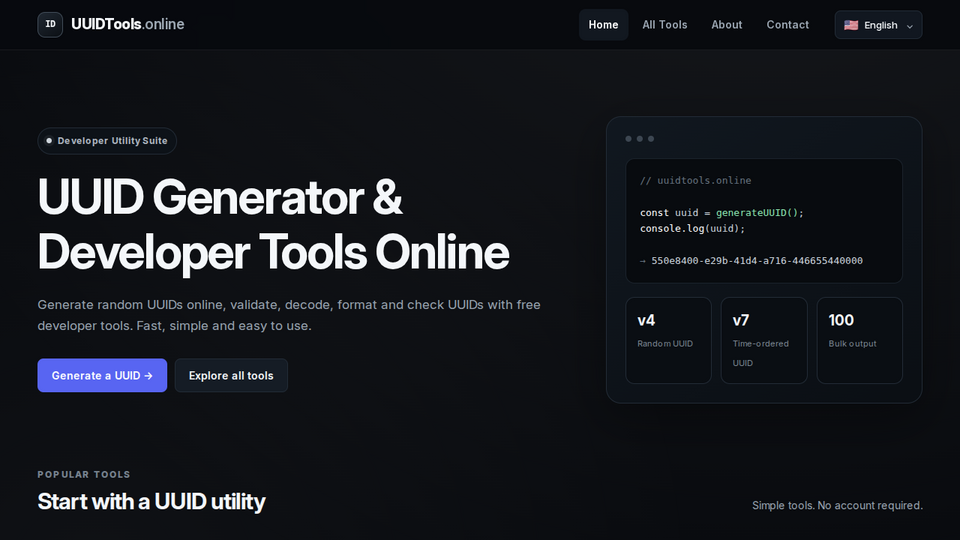Select the Developer Utility Suite badge
The height and width of the screenshot is (540, 960).
pyautogui.click(x=107, y=141)
